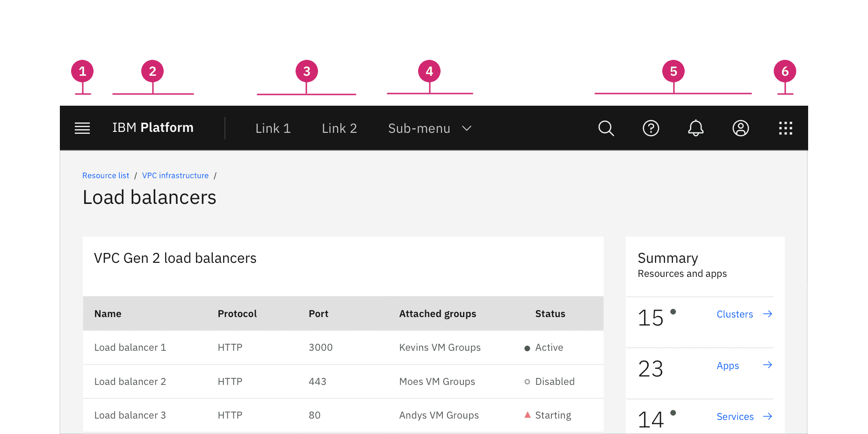Viewport: 868px width, 434px height.
Task: Open the navigation hamburger menu
Action: click(x=82, y=128)
